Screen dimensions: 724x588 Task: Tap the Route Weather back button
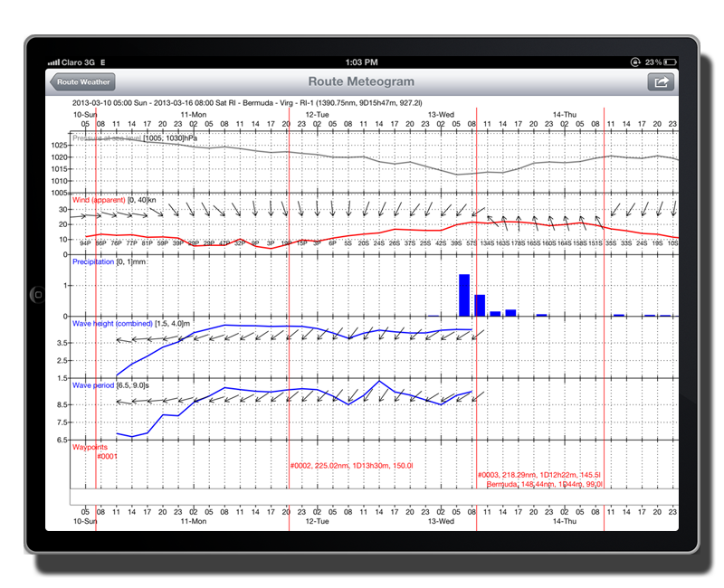83,82
